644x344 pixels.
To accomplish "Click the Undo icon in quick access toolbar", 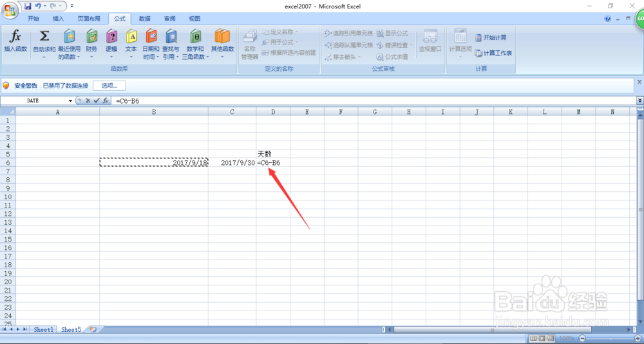I will tap(38, 6).
